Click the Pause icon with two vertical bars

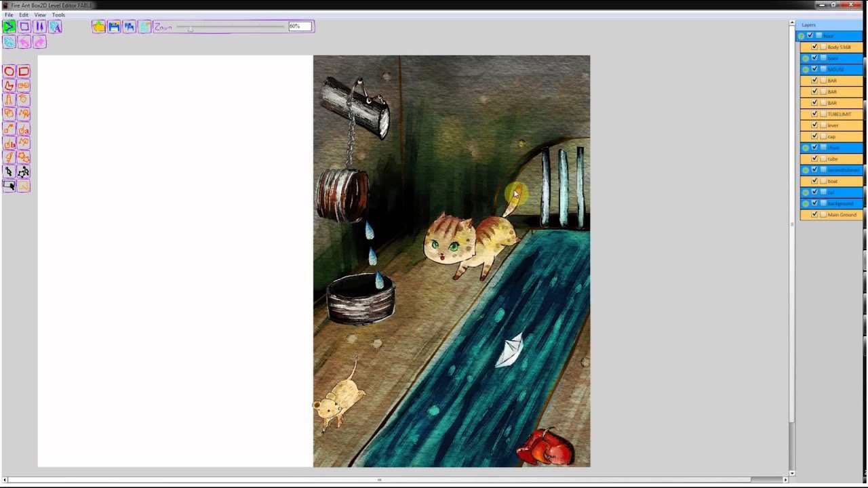pos(40,26)
